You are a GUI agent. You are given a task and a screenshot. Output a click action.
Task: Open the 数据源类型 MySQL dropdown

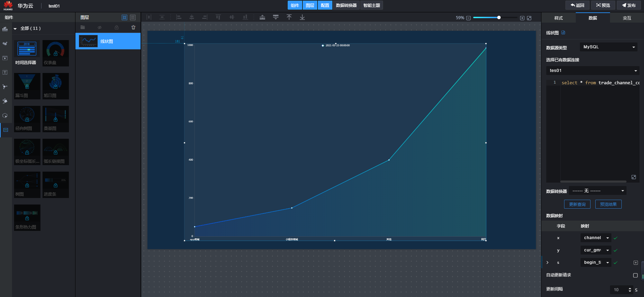(x=609, y=47)
